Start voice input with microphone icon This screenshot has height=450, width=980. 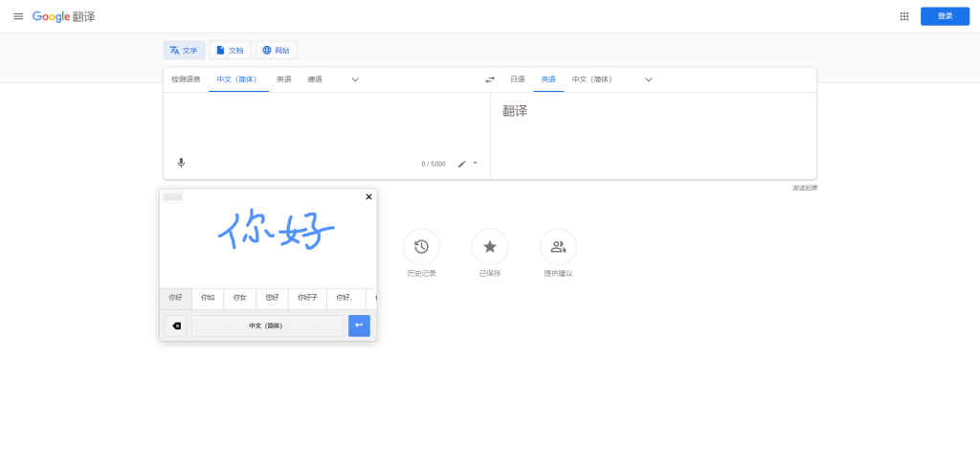pyautogui.click(x=181, y=163)
